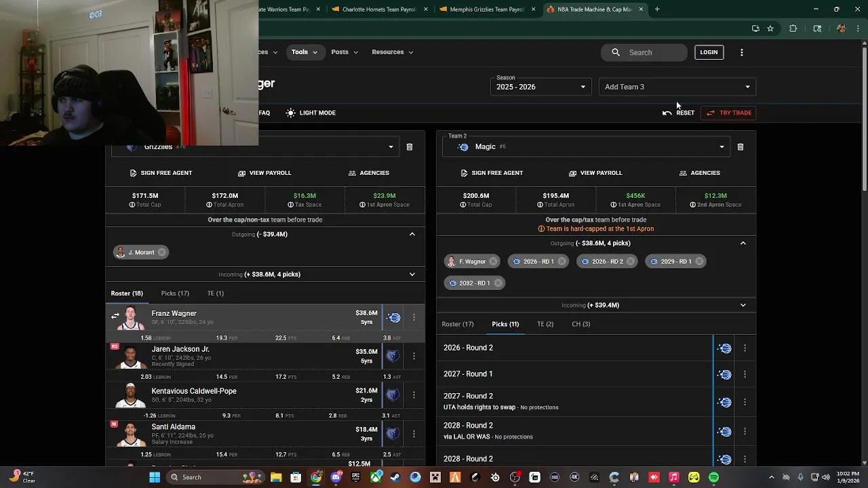The height and width of the screenshot is (488, 868).
Task: Click the Windows Start button
Action: click(x=155, y=477)
